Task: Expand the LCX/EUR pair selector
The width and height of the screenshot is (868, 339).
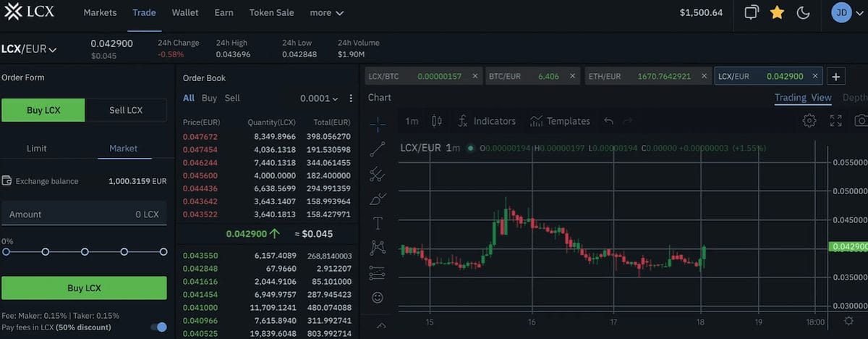Action: [x=29, y=49]
